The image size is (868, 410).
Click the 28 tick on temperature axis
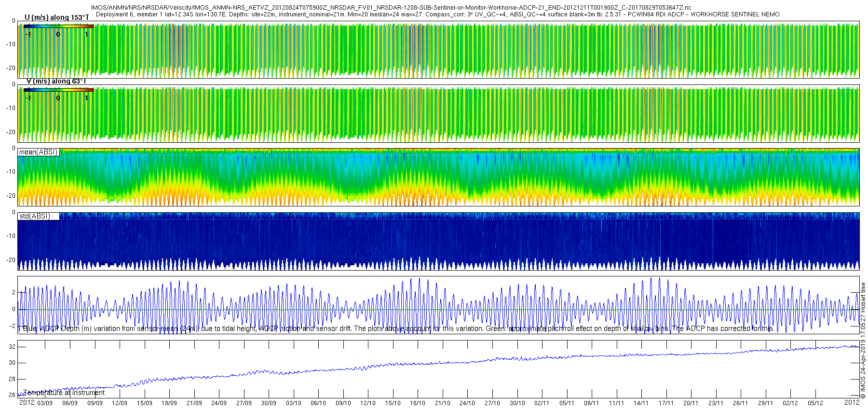tap(12, 379)
